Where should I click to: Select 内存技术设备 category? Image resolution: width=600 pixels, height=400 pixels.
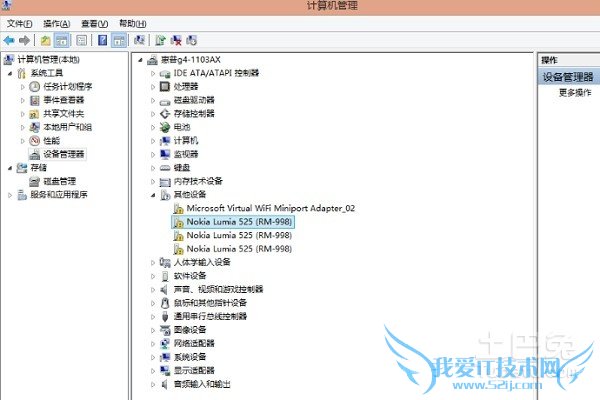click(x=198, y=181)
